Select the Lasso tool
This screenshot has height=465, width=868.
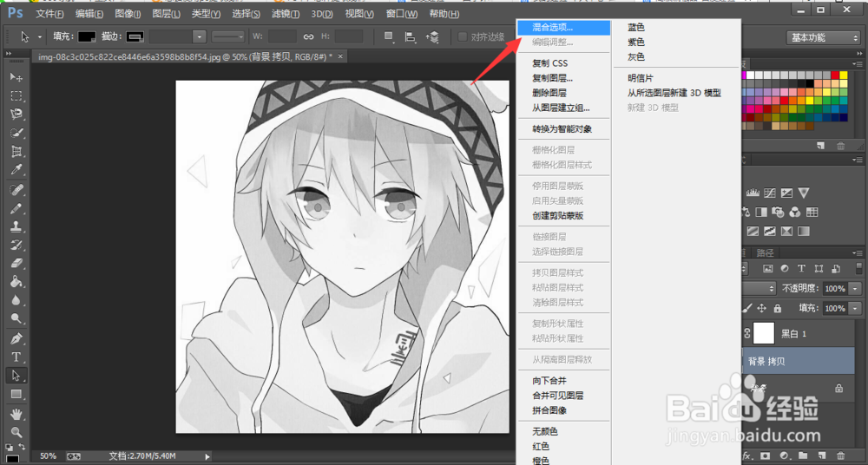pyautogui.click(x=16, y=115)
